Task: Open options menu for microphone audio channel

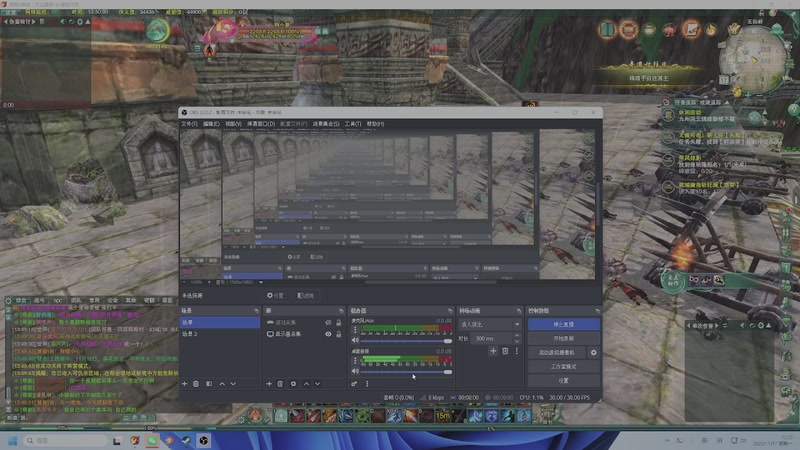Action: [356, 330]
